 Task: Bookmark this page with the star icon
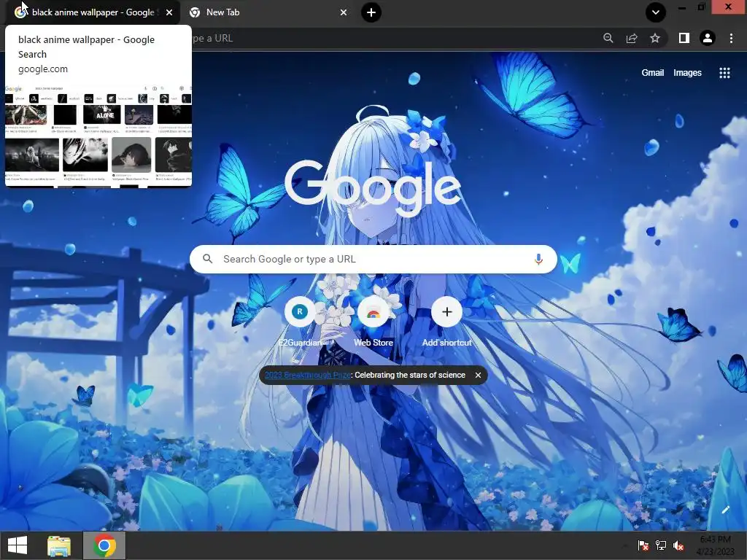click(655, 38)
